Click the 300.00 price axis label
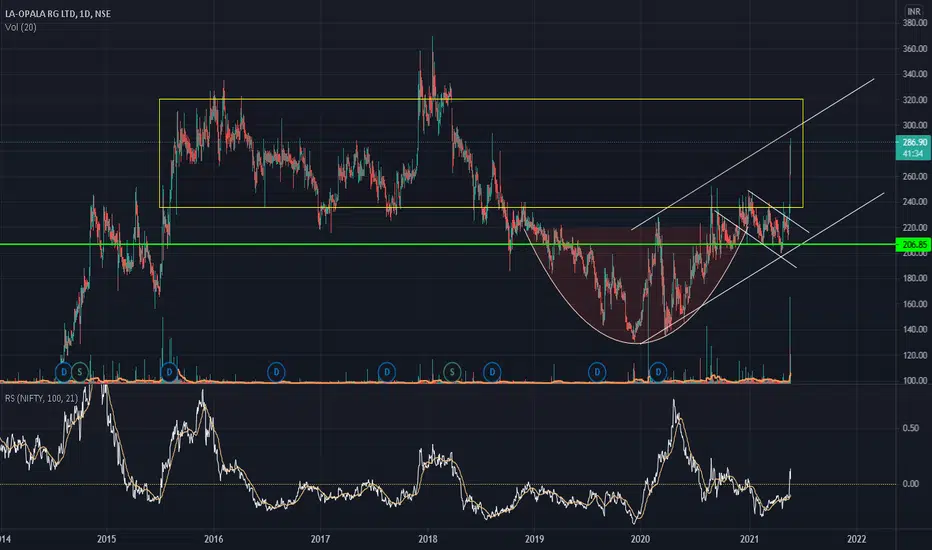Screen dimensions: 932x550 point(915,125)
